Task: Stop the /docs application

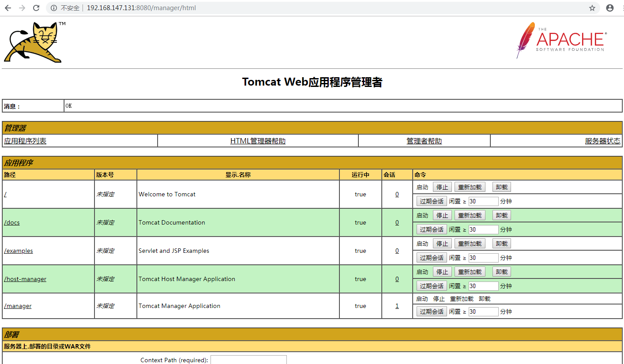Action: (x=442, y=215)
